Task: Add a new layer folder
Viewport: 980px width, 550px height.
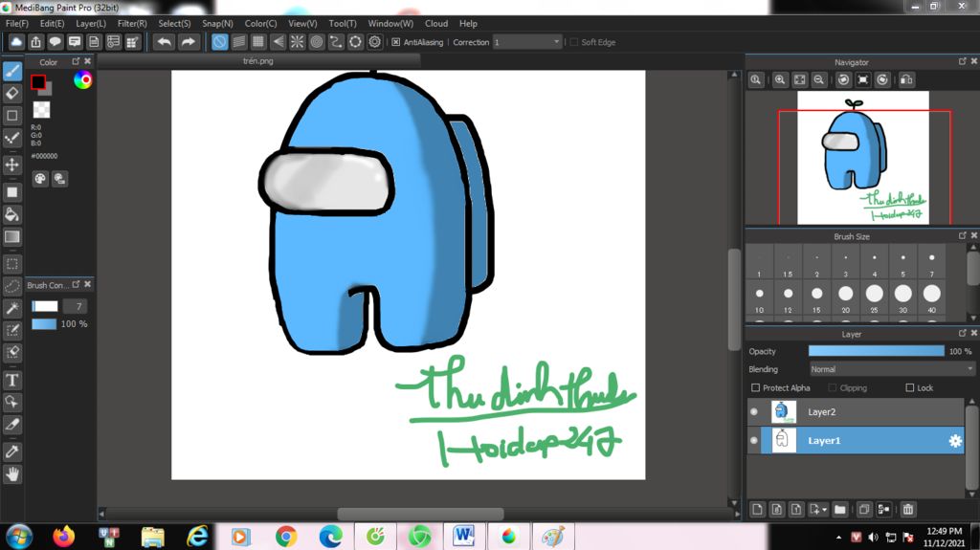Action: (840, 510)
